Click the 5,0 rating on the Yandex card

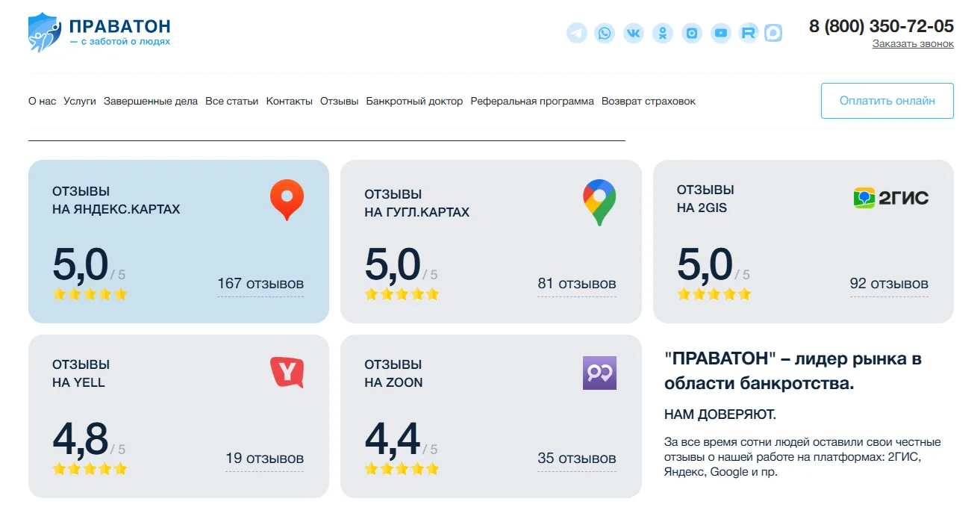[81, 264]
